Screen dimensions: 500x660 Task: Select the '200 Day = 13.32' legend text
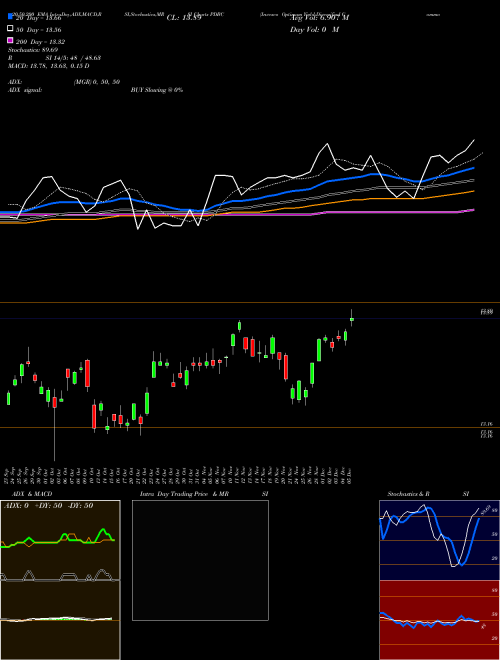pos(40,42)
